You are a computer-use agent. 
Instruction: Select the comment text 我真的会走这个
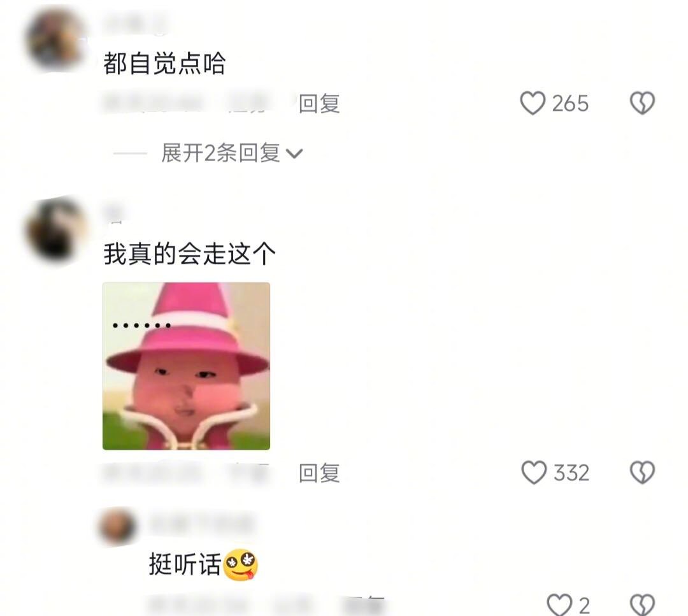190,254
